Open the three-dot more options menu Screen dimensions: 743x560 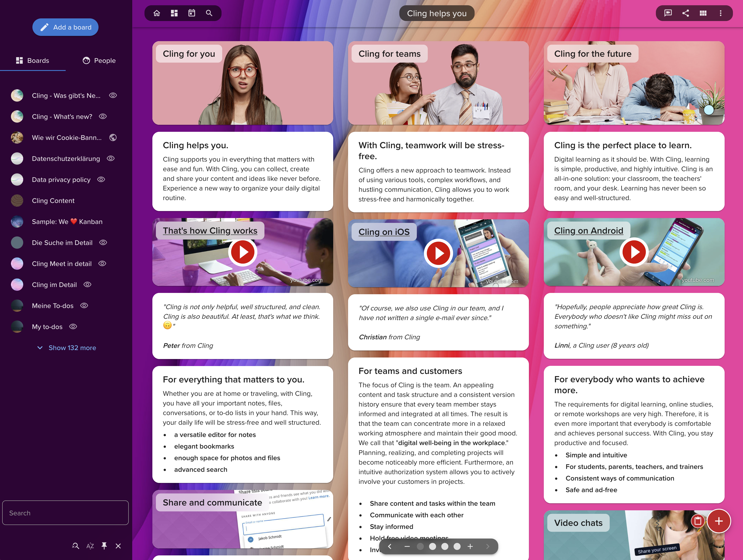coord(720,13)
